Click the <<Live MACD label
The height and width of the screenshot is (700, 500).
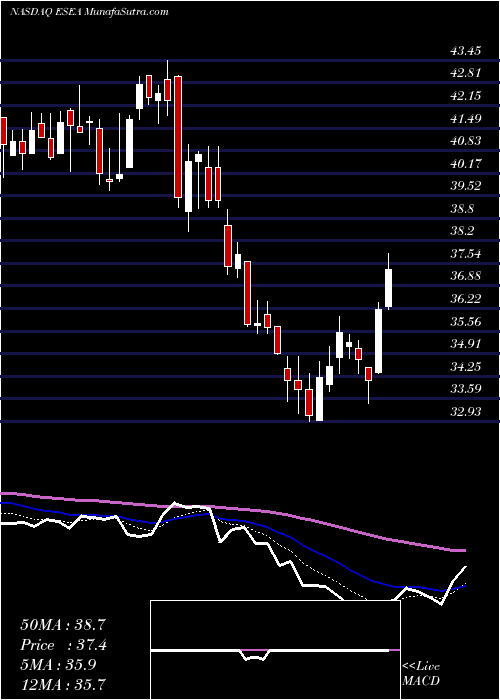(x=421, y=674)
